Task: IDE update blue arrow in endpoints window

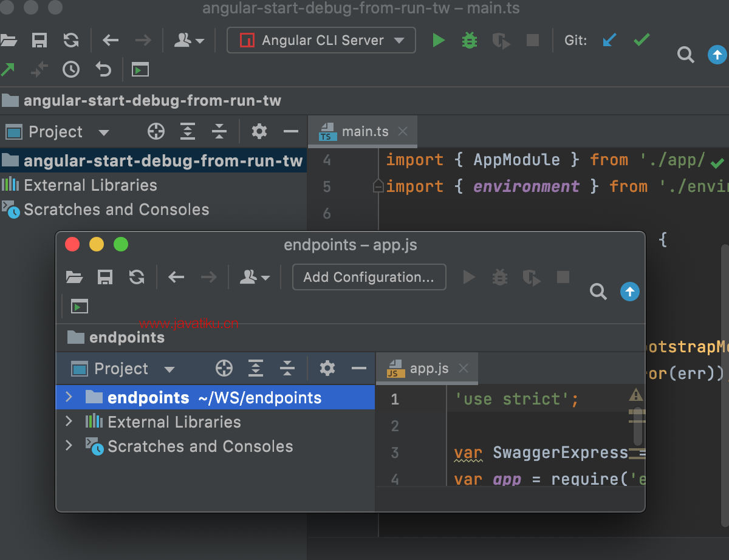Action: pos(630,292)
